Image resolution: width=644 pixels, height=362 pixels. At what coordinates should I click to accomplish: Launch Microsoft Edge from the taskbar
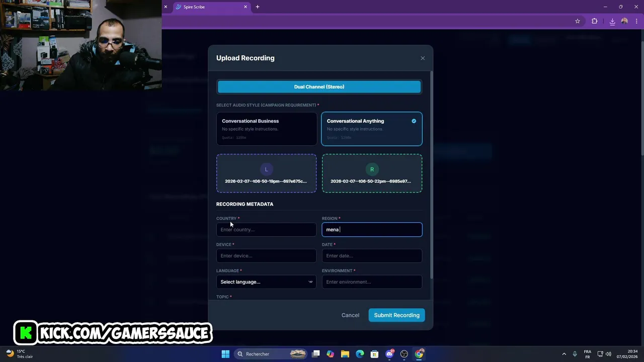(x=360, y=354)
